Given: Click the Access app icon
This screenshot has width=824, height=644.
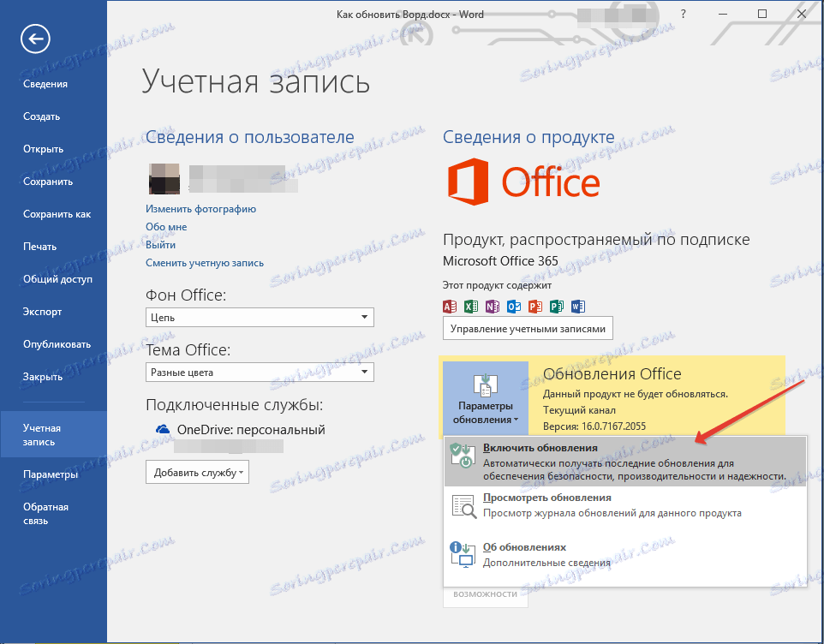Looking at the screenshot, I should [x=450, y=307].
